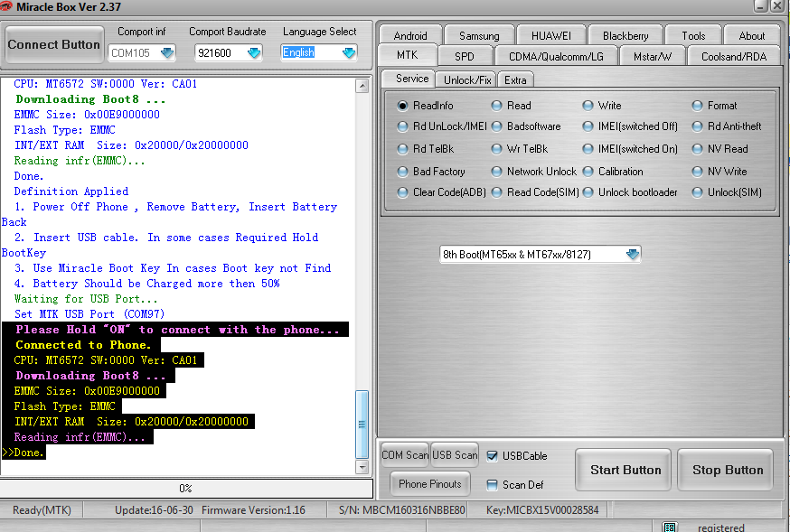790x532 pixels.
Task: Select the Read radio button
Action: [x=496, y=106]
